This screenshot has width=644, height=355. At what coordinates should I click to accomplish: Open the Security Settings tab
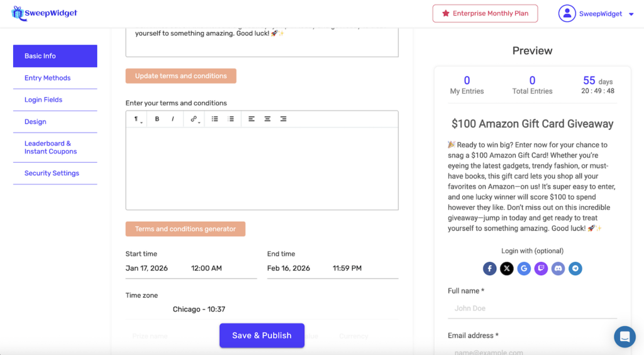tap(52, 173)
